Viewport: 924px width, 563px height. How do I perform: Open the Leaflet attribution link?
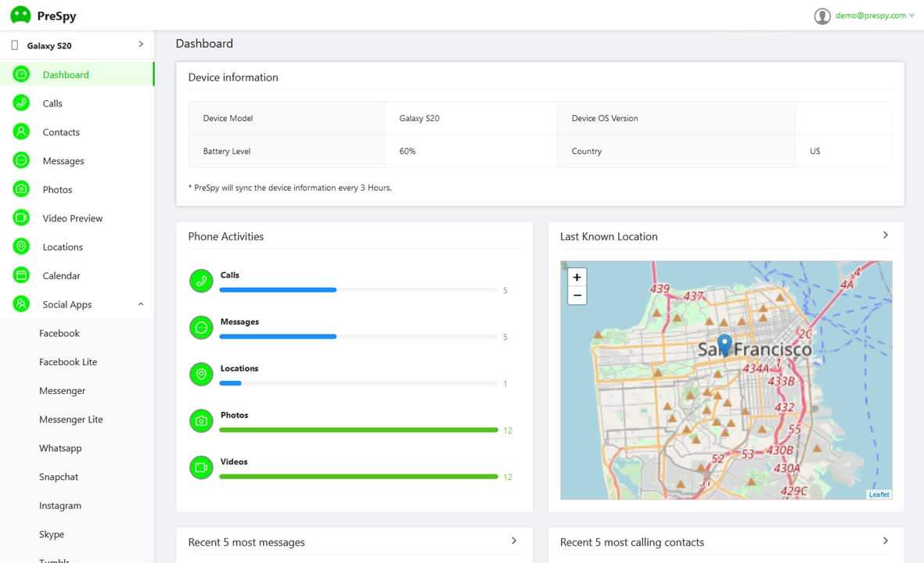879,495
